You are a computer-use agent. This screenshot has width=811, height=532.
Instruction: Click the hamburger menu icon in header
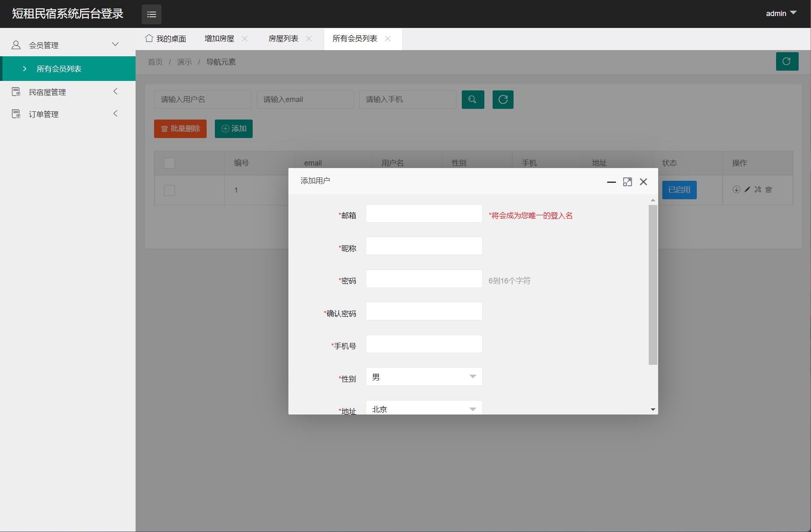click(x=152, y=14)
